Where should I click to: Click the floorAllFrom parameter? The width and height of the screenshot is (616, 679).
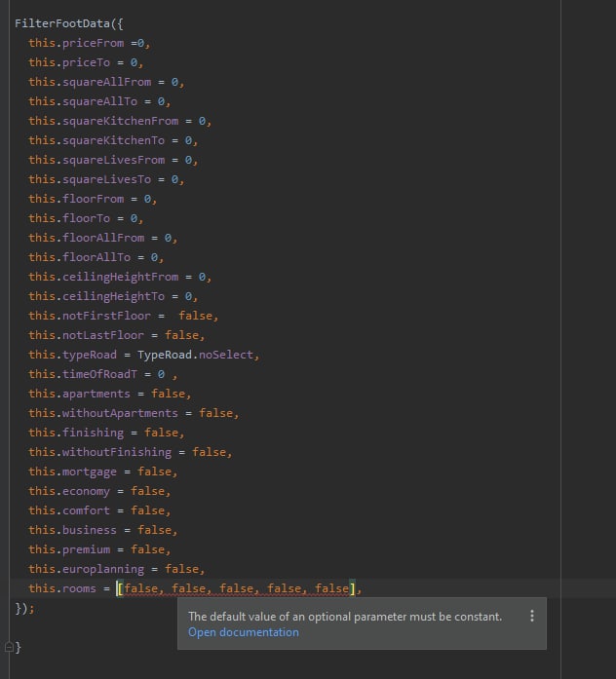103,238
